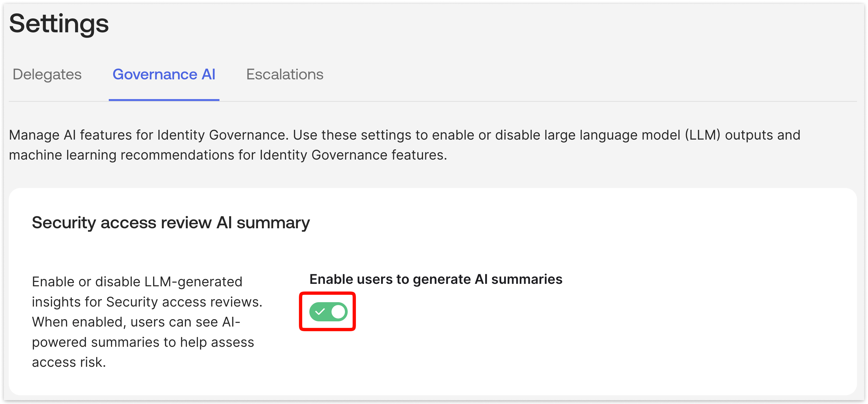
Task: Click the toggle's circular knob
Action: point(338,311)
